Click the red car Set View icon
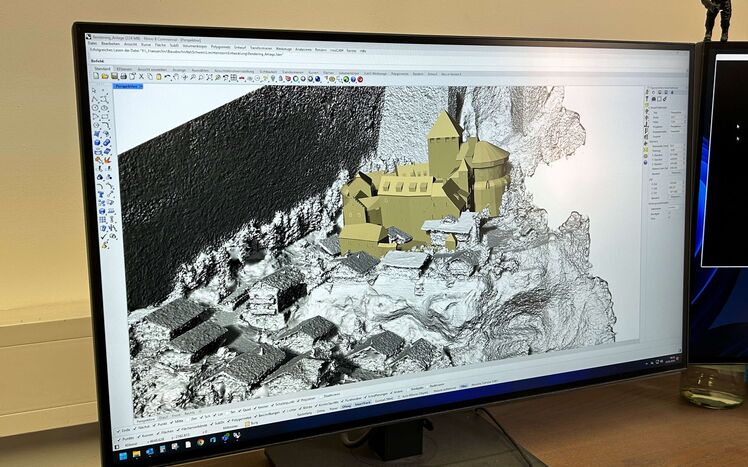The height and width of the screenshot is (467, 748). [241, 78]
